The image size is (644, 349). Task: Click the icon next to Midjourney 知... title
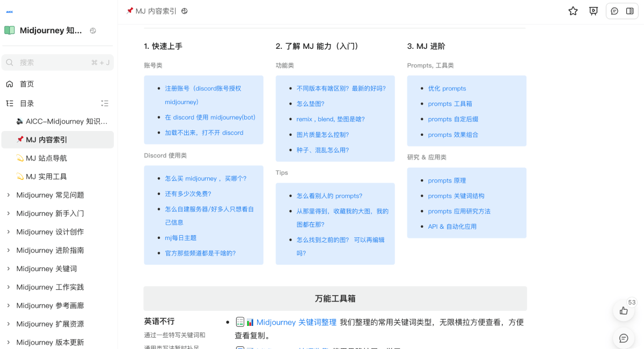93,31
